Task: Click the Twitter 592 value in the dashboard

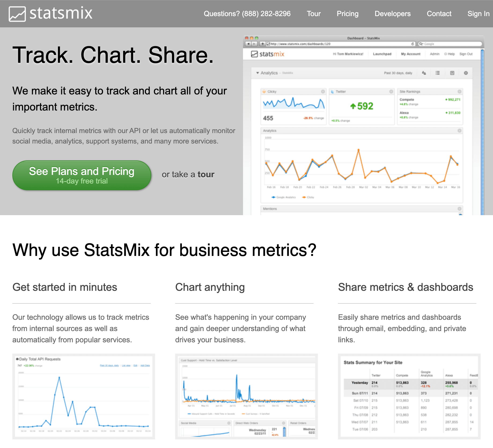Action: click(x=362, y=106)
